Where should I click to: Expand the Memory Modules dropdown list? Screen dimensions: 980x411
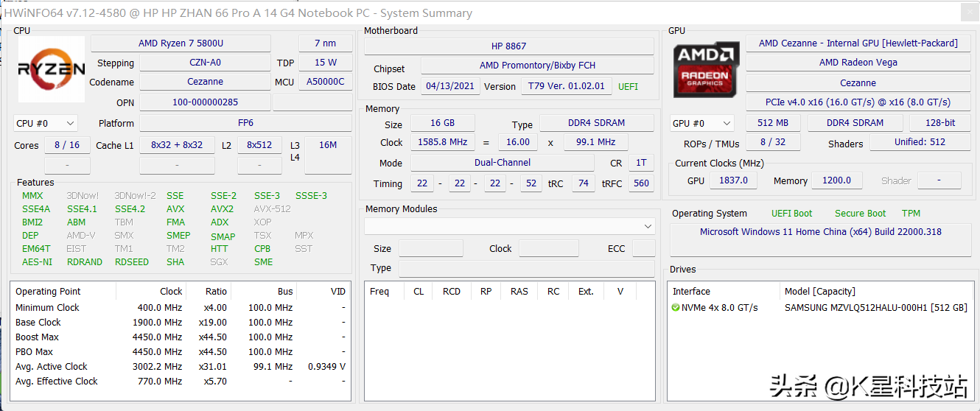(648, 226)
